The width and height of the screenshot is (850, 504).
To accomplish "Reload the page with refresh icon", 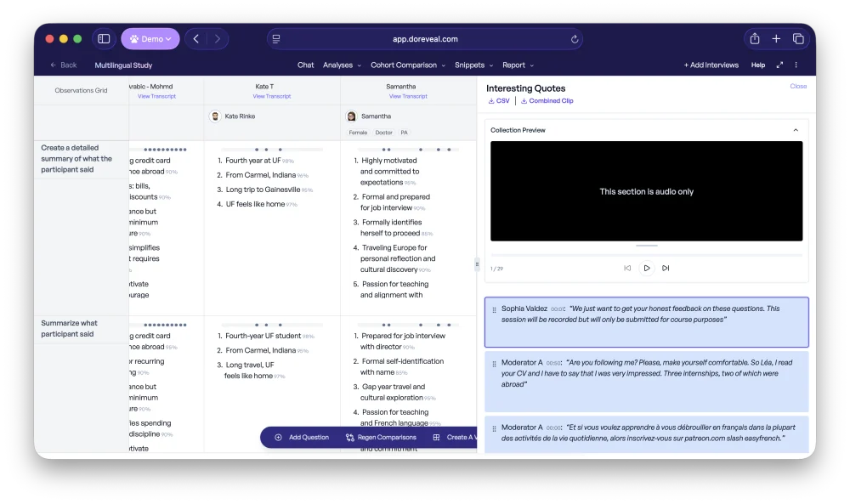I will click(x=575, y=39).
